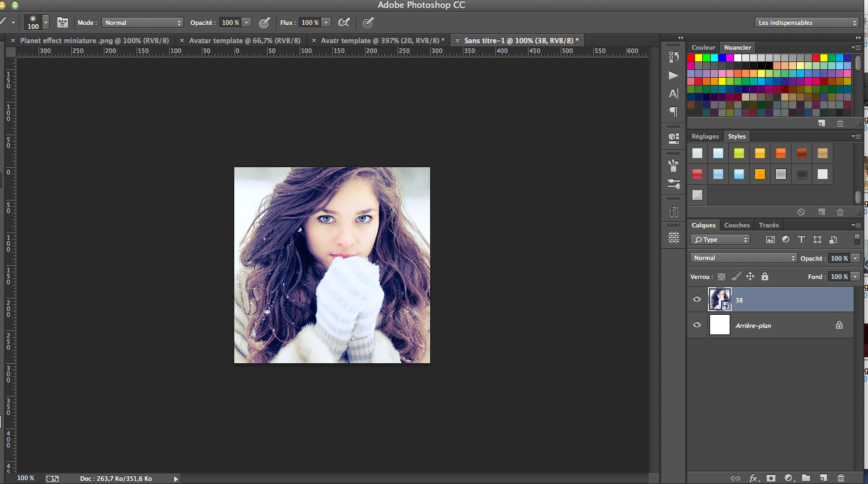The image size is (868, 484).
Task: Create new swatch in Nuancier panel
Action: click(x=822, y=123)
